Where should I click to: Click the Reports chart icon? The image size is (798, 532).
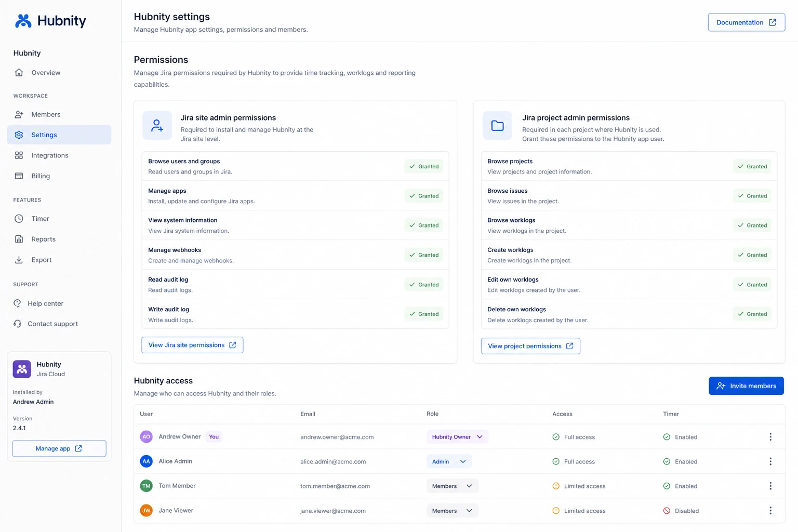pyautogui.click(x=19, y=239)
